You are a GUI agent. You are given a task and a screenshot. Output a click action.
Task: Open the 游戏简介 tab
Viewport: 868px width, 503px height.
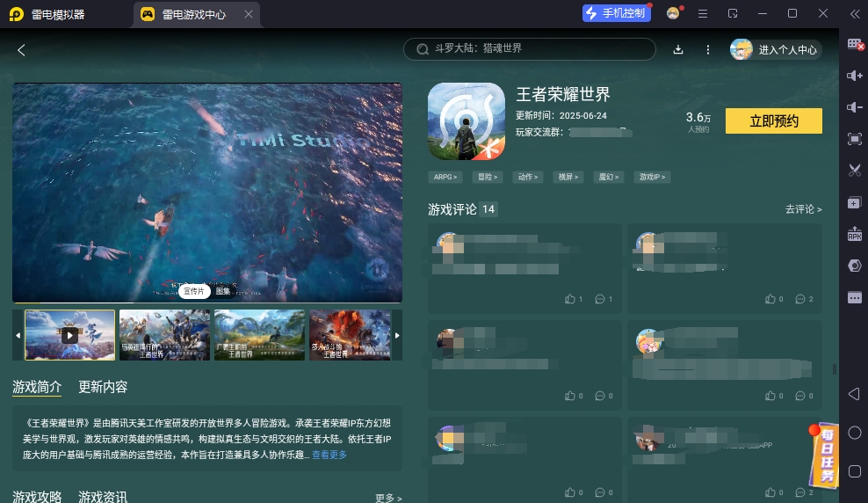(37, 387)
